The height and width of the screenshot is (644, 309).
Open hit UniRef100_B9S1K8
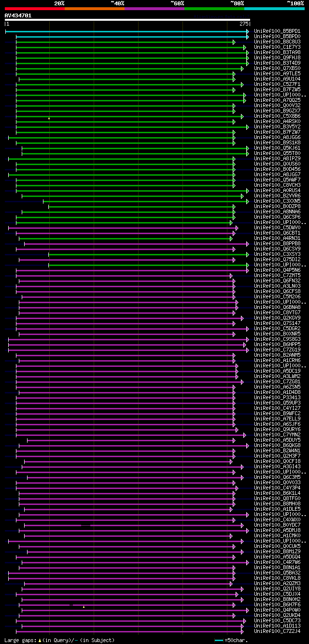pyautogui.click(x=277, y=143)
